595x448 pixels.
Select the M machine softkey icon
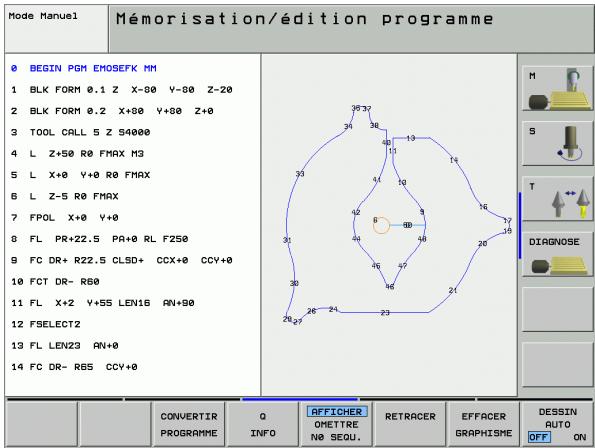557,88
